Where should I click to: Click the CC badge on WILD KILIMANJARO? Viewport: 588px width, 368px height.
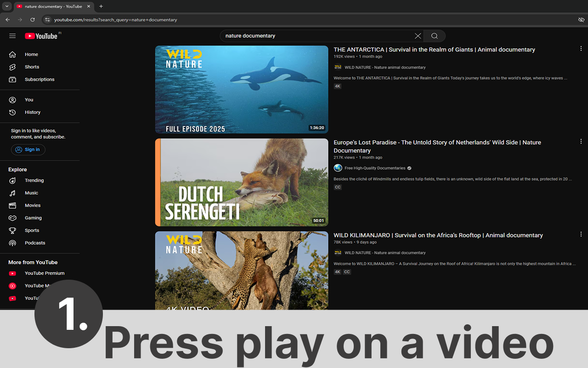(x=347, y=272)
